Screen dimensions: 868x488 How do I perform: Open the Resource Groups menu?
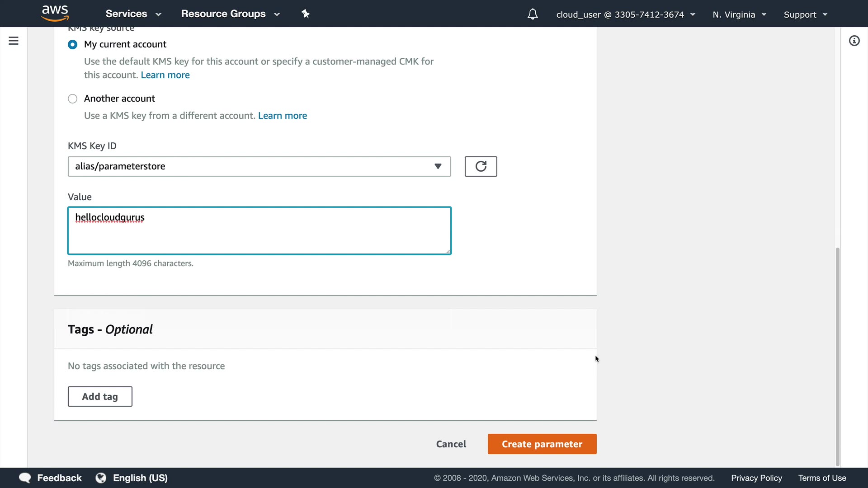click(x=230, y=14)
